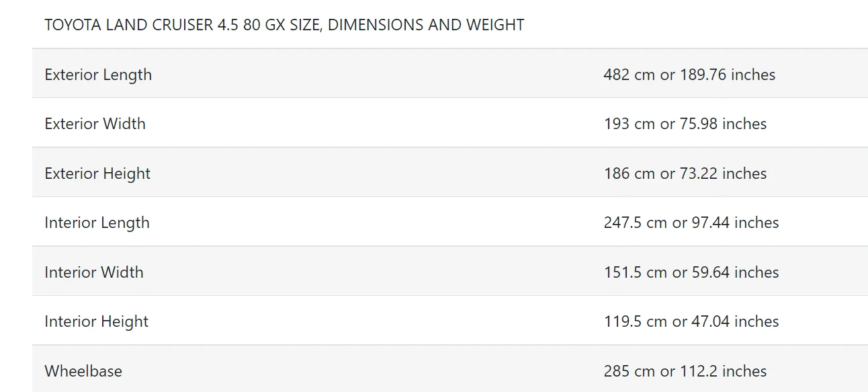Select the Exterior Width row label
This screenshot has width=868, height=392.
coord(95,124)
